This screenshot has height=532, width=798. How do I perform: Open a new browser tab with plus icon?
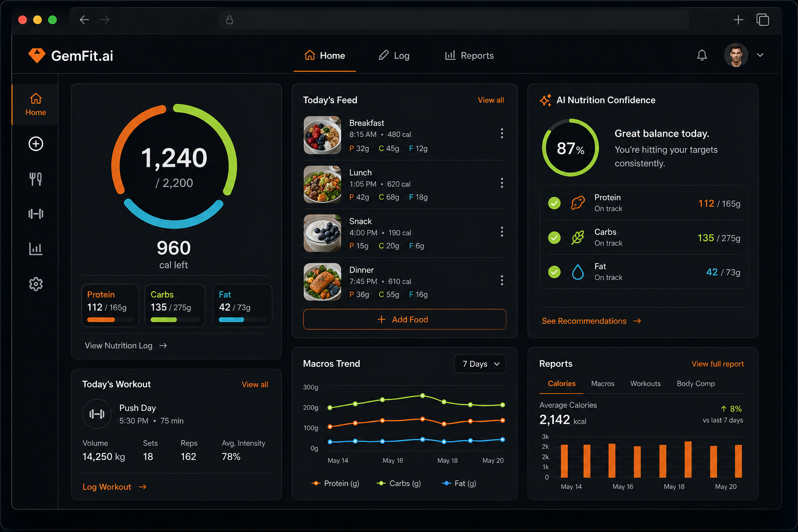pyautogui.click(x=738, y=20)
